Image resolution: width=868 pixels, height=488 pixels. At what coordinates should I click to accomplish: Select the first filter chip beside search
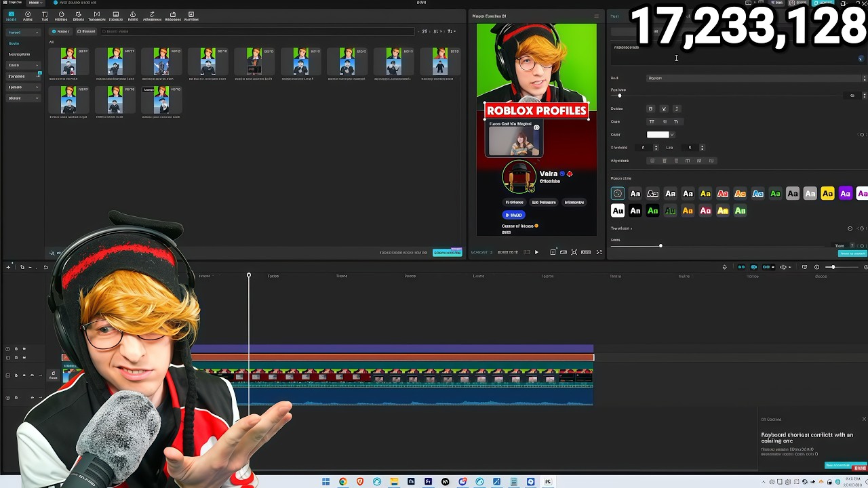pyautogui.click(x=61, y=31)
